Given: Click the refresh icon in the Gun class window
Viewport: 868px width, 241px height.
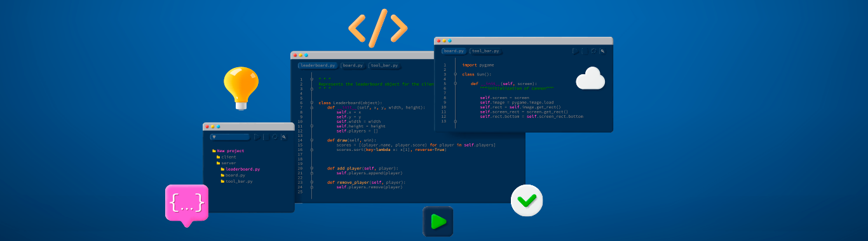Looking at the screenshot, I should [593, 51].
